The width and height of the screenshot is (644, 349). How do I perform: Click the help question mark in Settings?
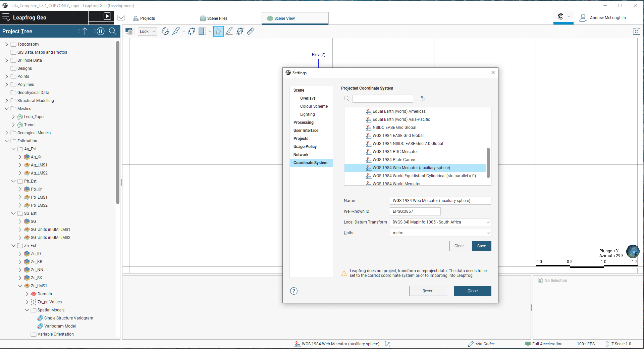click(294, 291)
